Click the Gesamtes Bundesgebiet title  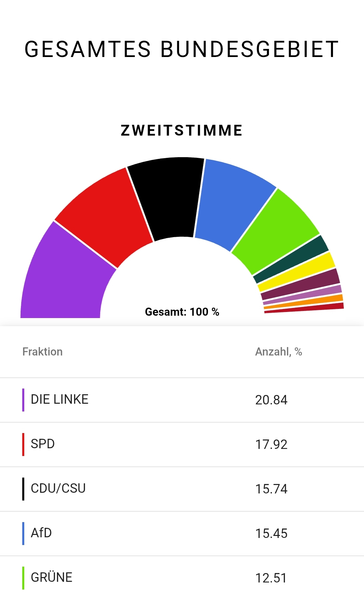pyautogui.click(x=182, y=49)
